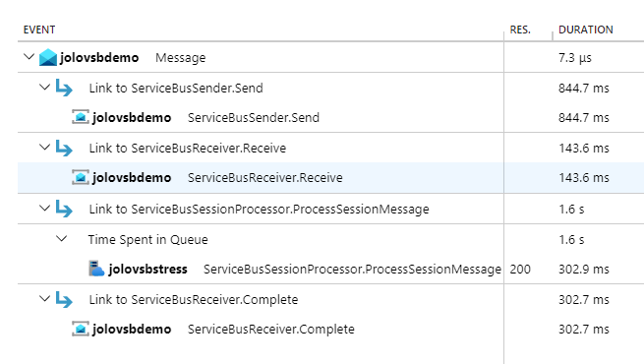The image size is (644, 364).
Task: Collapse Link to ServiceBusReceiver.Complete chevron
Action: pos(45,299)
